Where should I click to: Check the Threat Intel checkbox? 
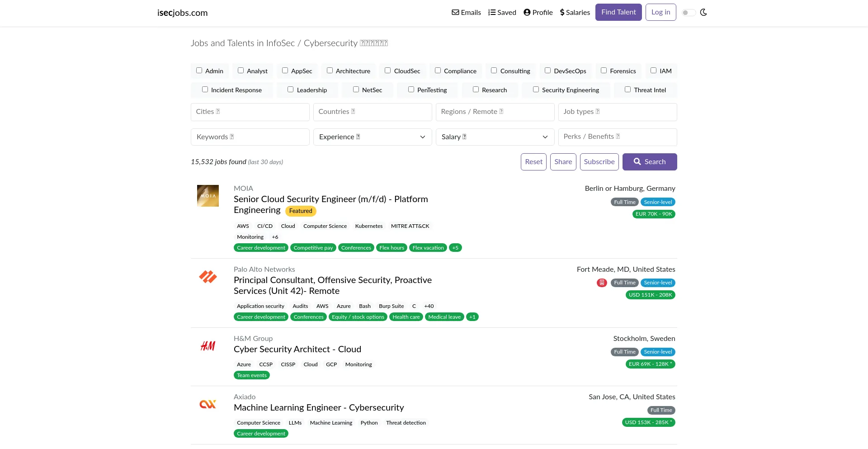point(627,90)
